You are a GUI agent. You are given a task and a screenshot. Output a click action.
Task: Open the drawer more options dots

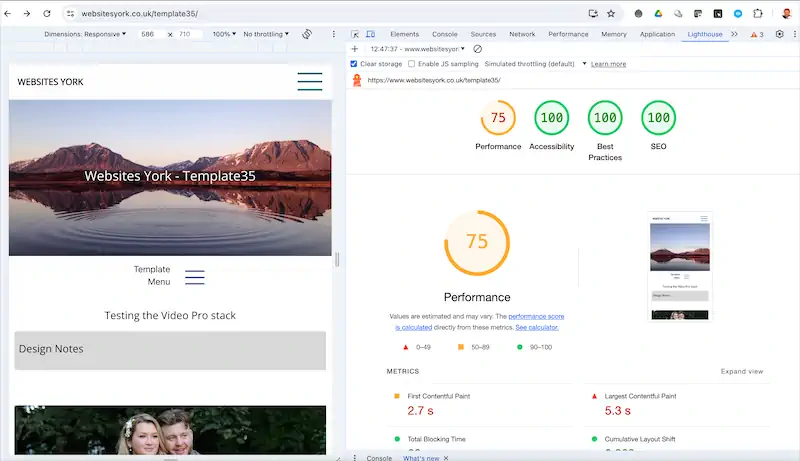355,457
